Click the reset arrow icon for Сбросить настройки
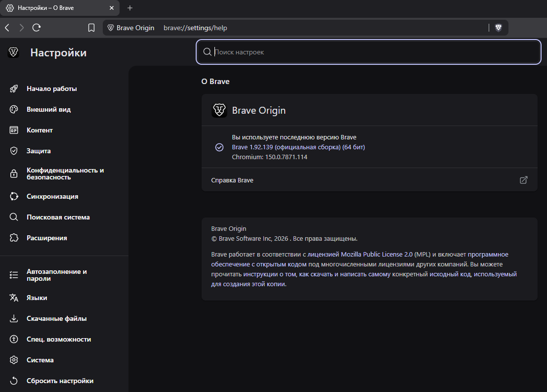This screenshot has height=392, width=547. 14,381
